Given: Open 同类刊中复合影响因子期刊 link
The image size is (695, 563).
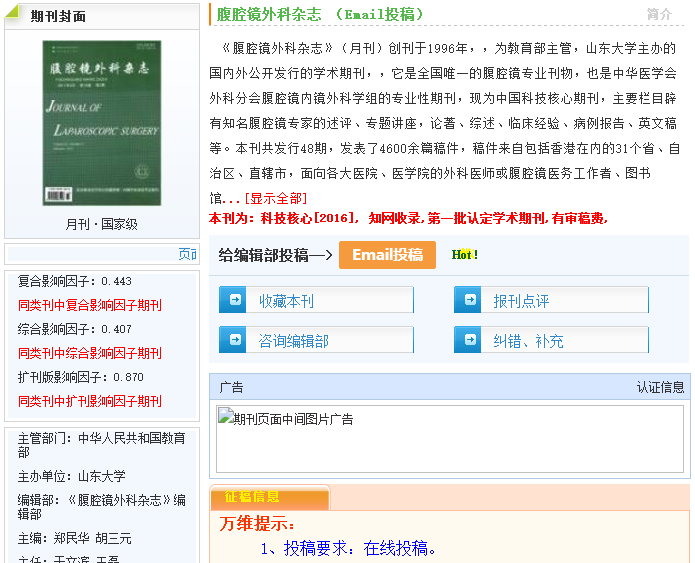Looking at the screenshot, I should (90, 305).
